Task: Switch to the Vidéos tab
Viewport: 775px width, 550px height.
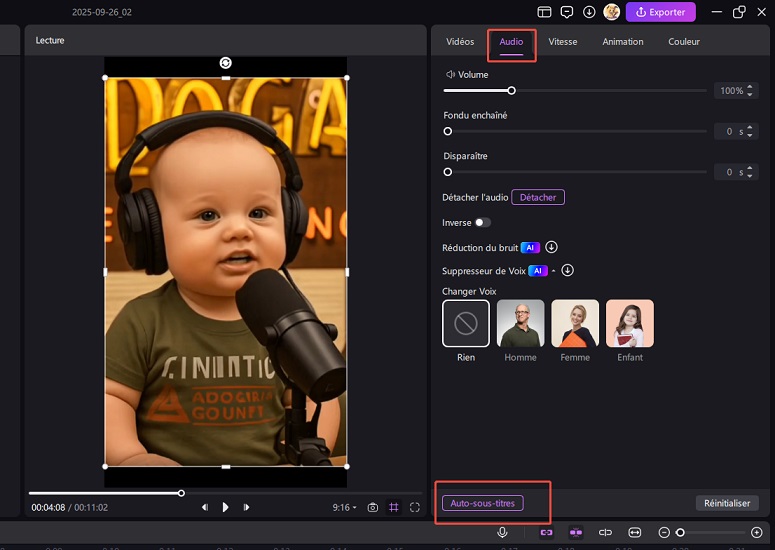Action: pyautogui.click(x=460, y=42)
